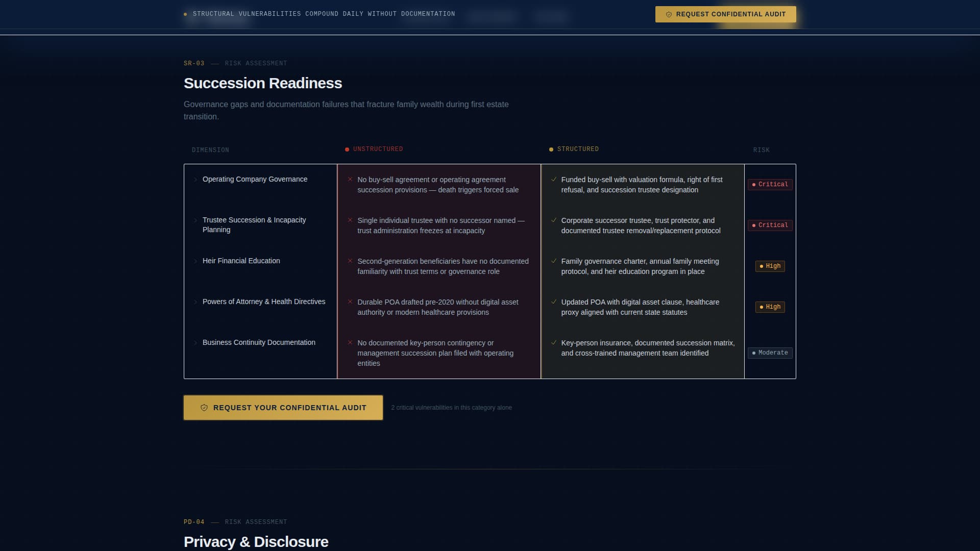Click red X icon beside Durable POA drafted text
This screenshot has height=551, width=980.
[x=350, y=302]
